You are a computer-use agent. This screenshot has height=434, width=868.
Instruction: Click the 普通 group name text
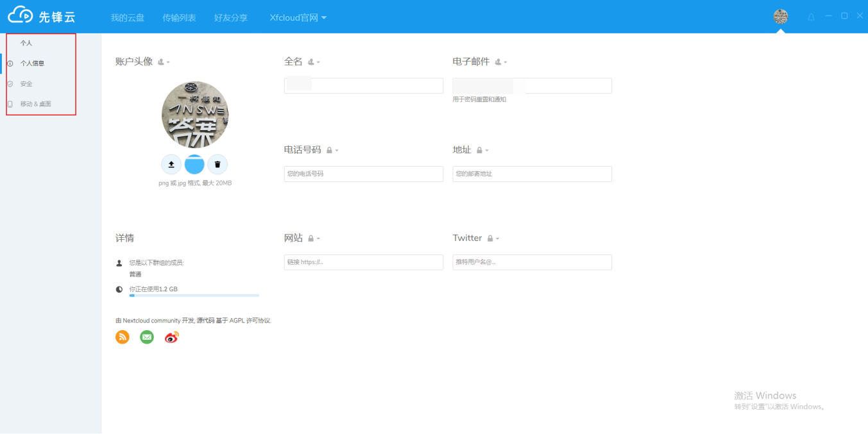point(135,274)
